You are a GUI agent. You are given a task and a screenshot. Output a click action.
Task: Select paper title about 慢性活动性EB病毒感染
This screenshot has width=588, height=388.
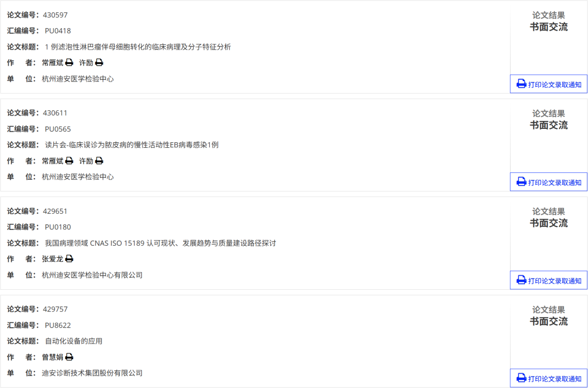pyautogui.click(x=132, y=145)
